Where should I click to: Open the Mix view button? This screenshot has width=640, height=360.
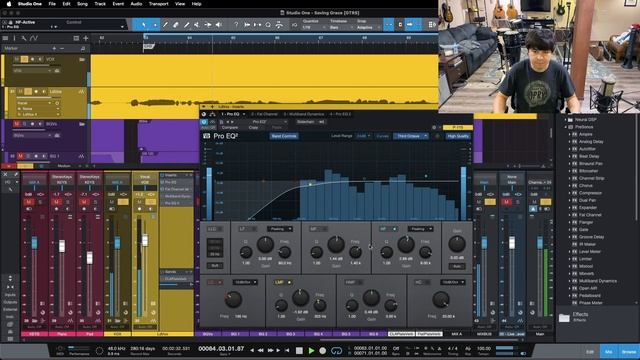pos(609,352)
